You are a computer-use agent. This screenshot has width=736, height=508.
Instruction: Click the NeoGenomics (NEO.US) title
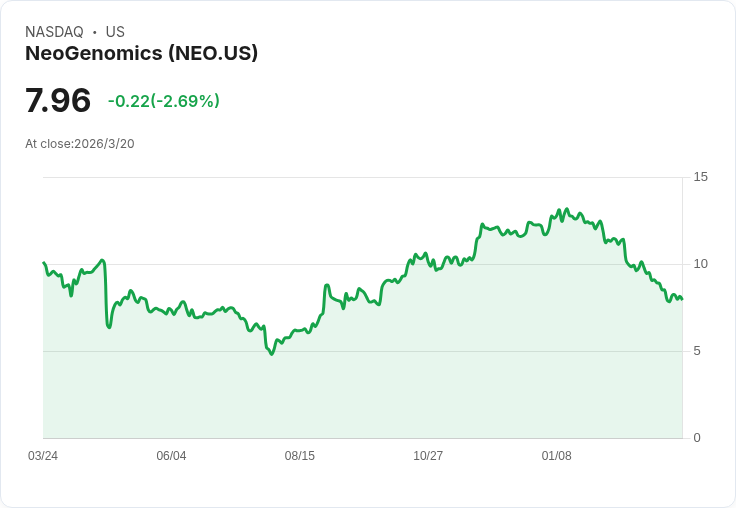click(x=141, y=53)
